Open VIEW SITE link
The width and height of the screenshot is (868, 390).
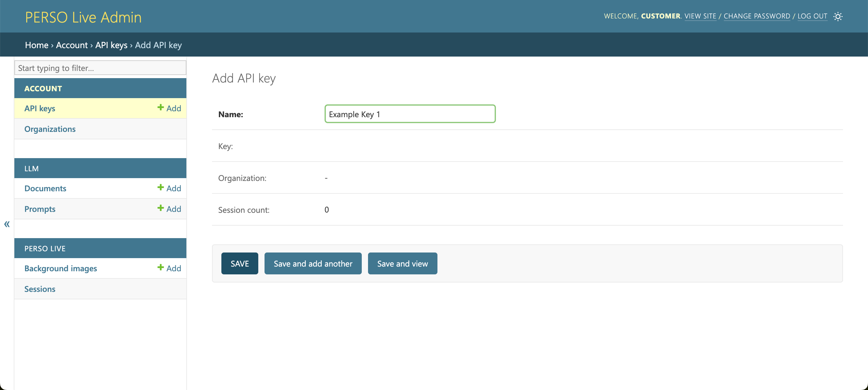[701, 16]
